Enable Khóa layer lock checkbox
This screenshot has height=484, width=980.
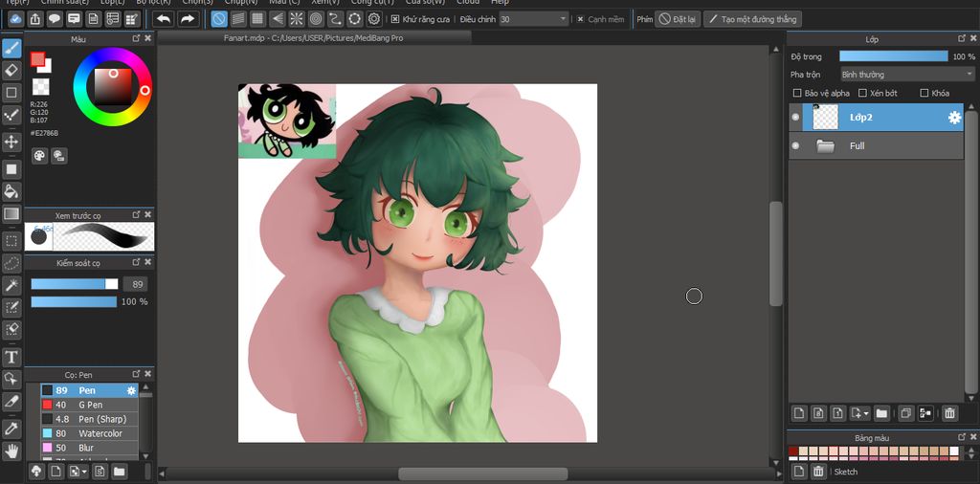click(924, 93)
